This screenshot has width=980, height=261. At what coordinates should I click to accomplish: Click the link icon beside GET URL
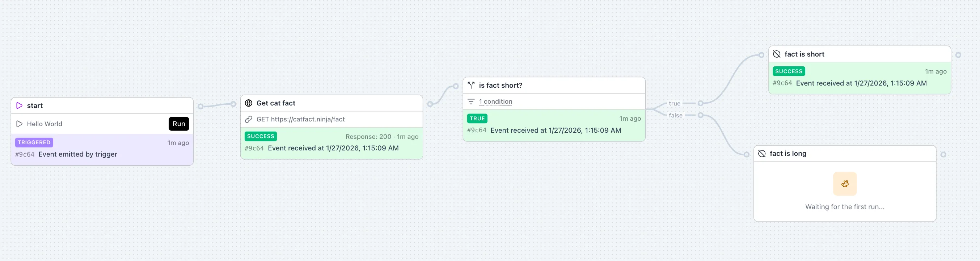248,119
